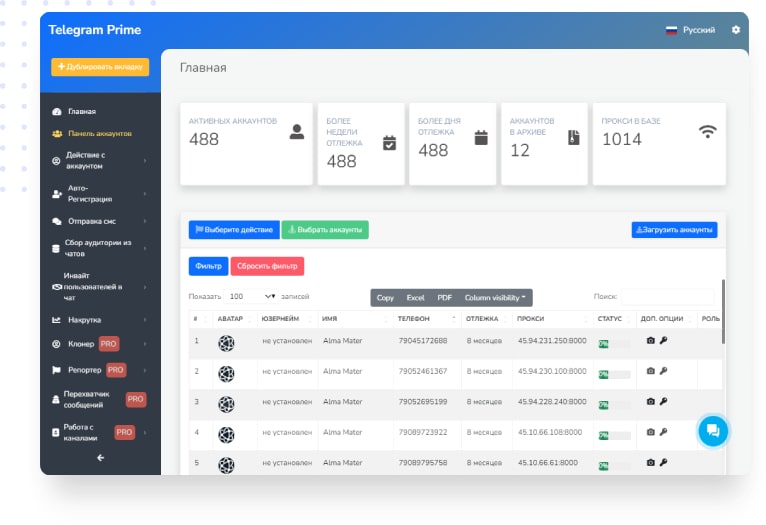Click the archive file icon on card
The height and width of the screenshot is (525, 766).
pos(573,137)
